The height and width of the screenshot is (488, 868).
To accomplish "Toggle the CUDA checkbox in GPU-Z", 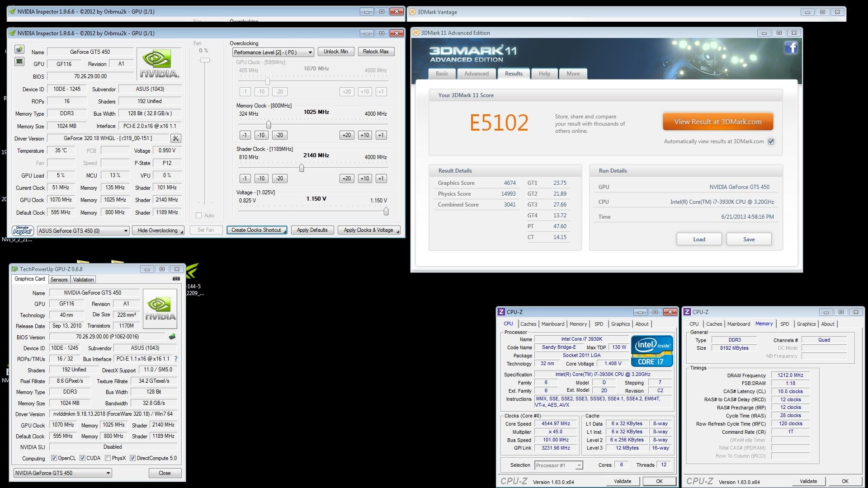I will [x=82, y=458].
